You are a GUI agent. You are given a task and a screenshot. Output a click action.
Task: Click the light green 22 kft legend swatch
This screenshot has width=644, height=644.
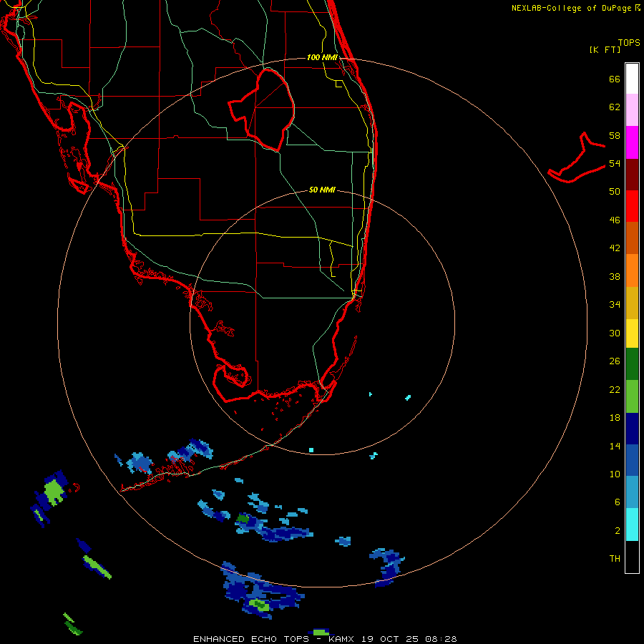pyautogui.click(x=632, y=396)
